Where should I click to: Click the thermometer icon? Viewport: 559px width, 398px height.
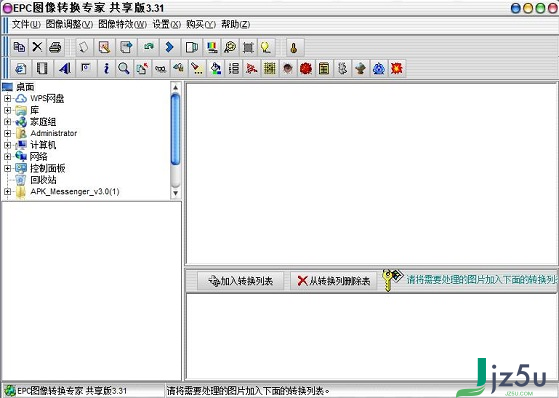coord(294,48)
